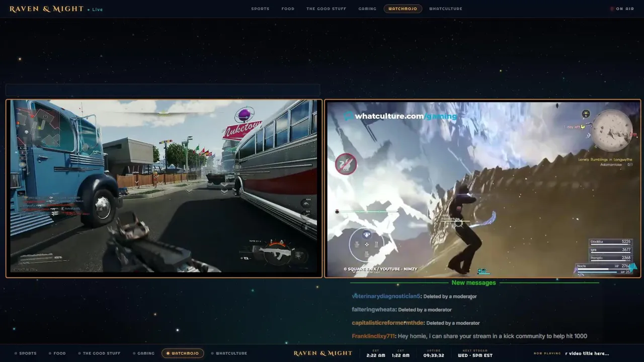Select The Good Stuff in top navigation
This screenshot has height=362, width=644.
pyautogui.click(x=326, y=9)
